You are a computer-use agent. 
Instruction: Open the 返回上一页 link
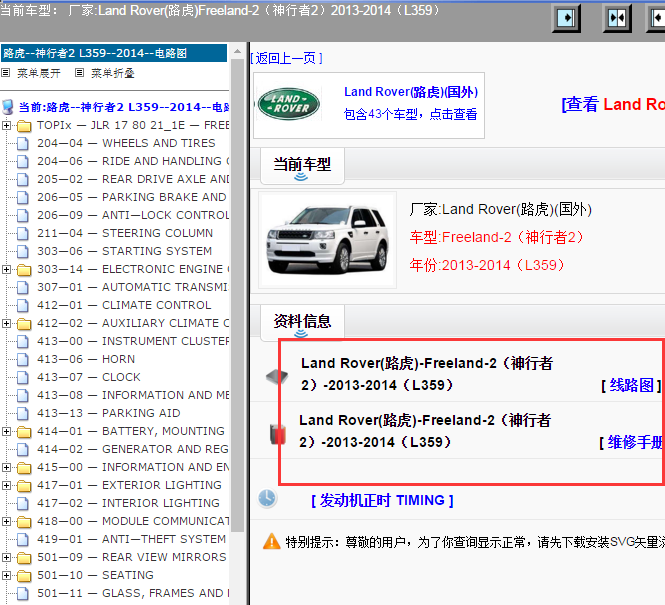(x=286, y=58)
